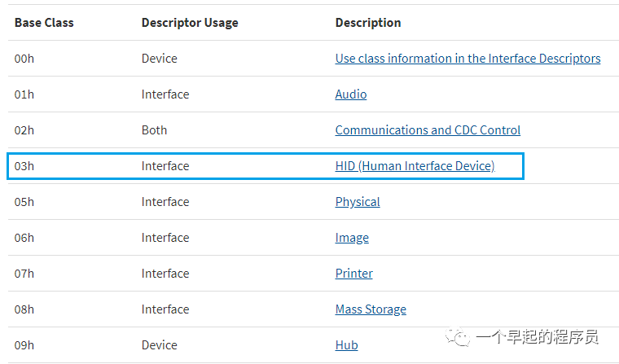Click the Base Class column header
Viewport: 619px width, 364px height.
point(44,23)
